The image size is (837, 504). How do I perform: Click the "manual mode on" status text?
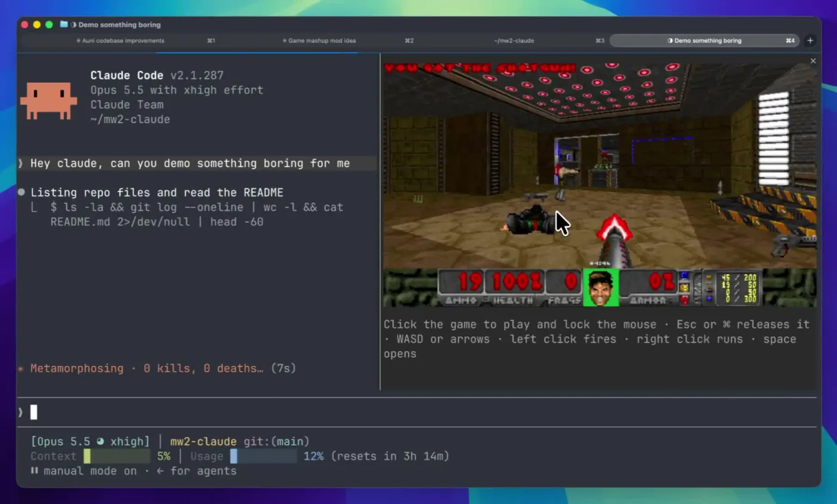90,471
